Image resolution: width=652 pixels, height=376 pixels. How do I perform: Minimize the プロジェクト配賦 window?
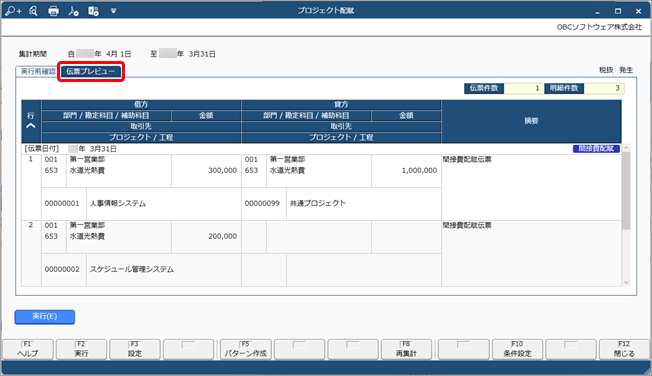[x=597, y=11]
